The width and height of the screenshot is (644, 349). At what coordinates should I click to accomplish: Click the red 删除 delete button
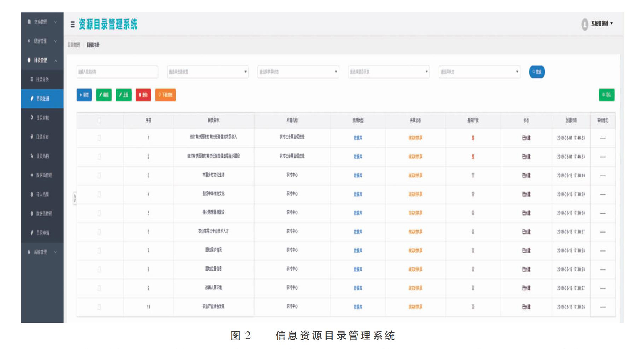pyautogui.click(x=143, y=95)
